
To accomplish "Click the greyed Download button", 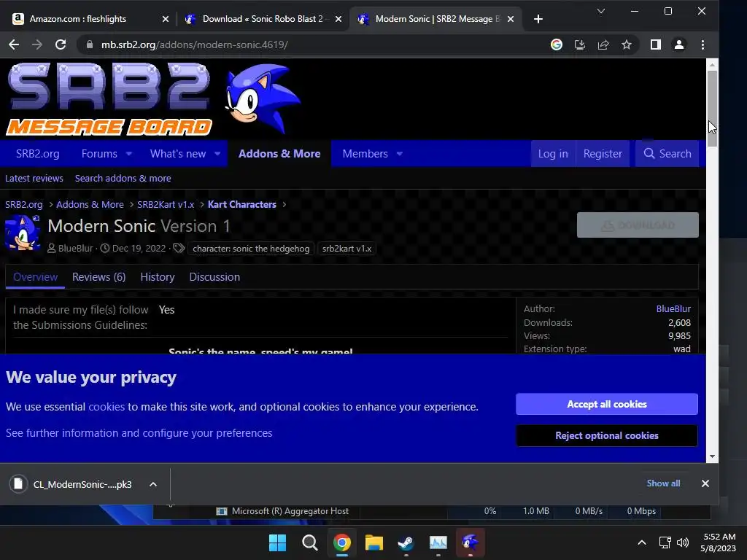I will 638,225.
